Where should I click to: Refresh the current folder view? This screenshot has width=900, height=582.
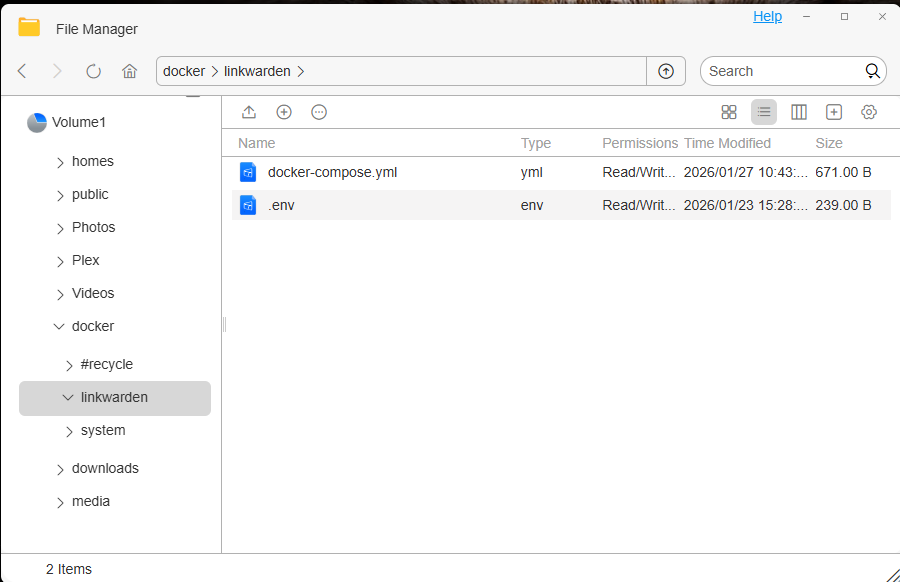(94, 71)
